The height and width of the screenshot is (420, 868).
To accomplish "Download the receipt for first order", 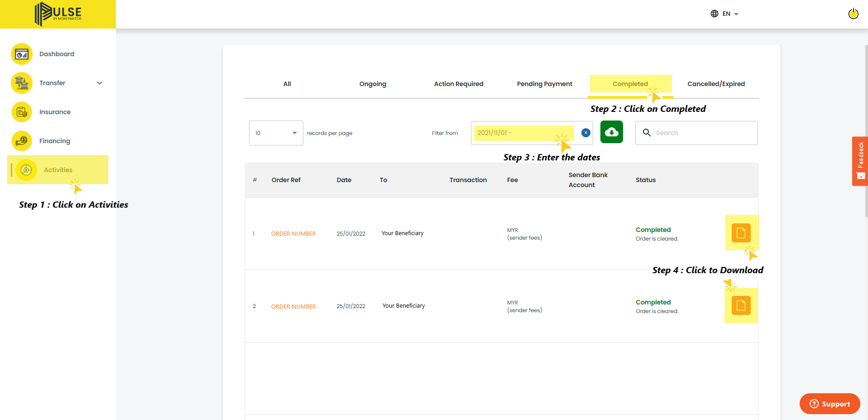I will [x=741, y=233].
